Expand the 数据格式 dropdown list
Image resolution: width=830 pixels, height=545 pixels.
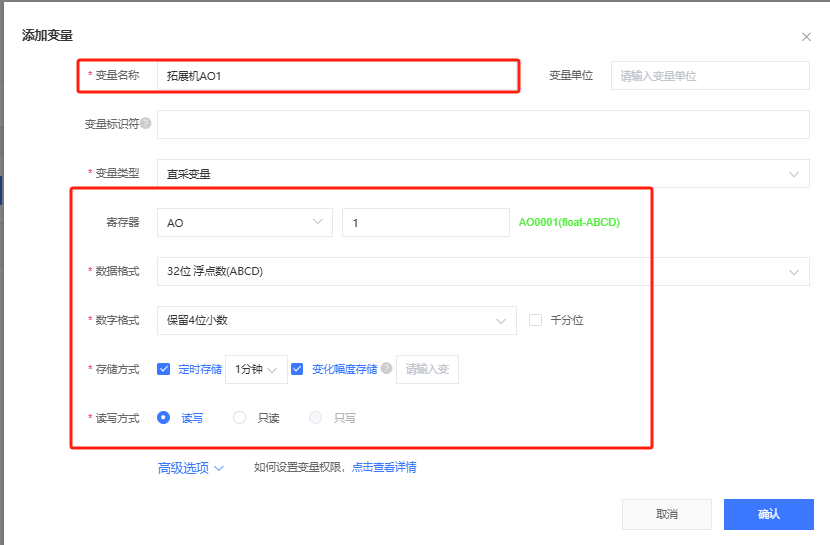coord(482,272)
